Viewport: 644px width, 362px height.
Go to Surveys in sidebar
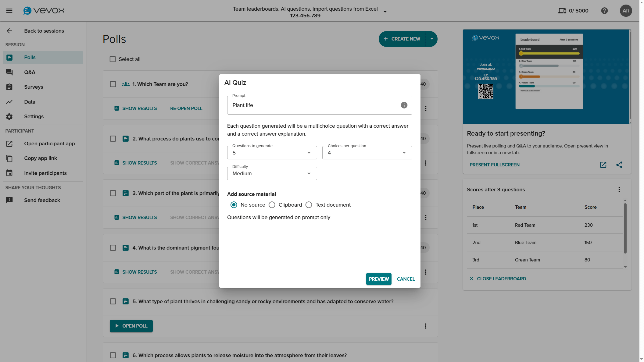34,87
